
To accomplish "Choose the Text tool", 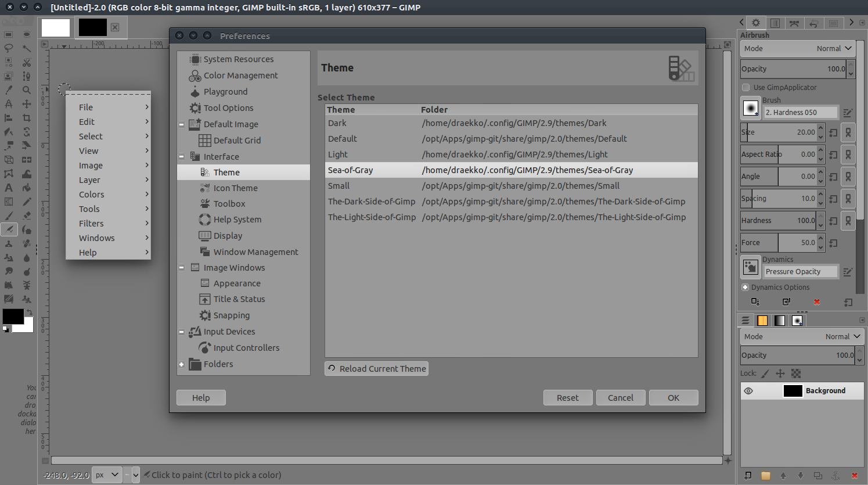I will point(9,188).
